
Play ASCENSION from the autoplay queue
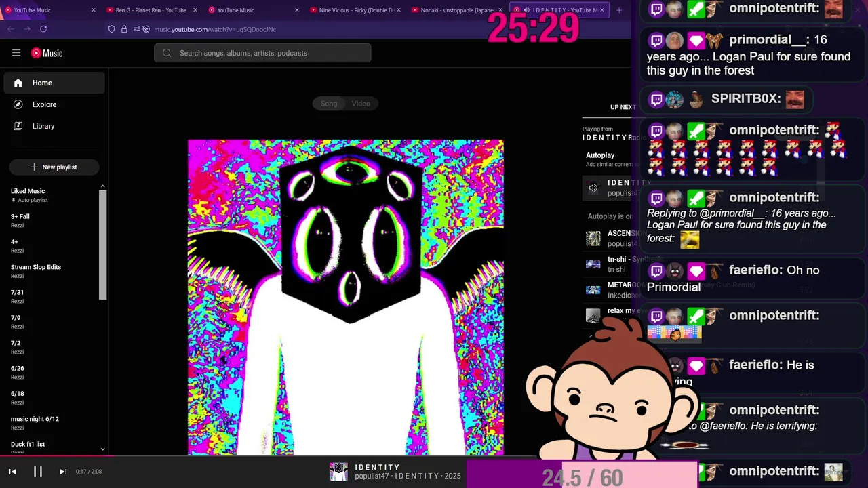coord(608,239)
